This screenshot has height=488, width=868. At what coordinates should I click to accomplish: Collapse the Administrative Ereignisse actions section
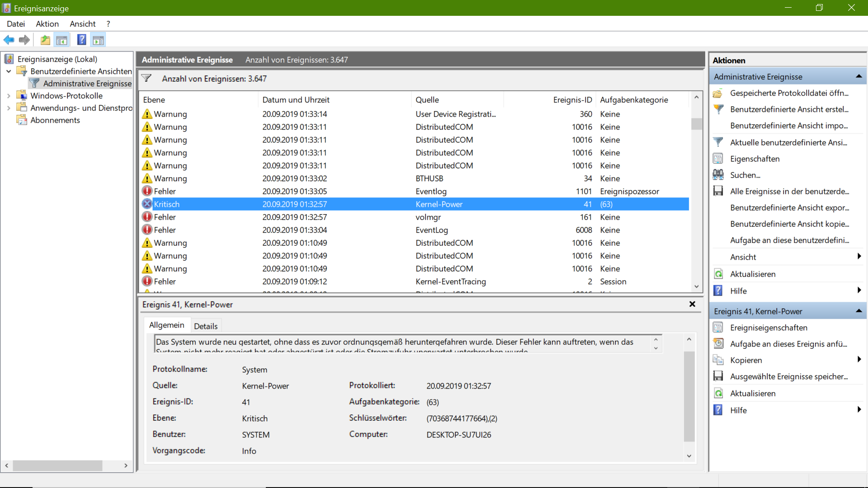[x=859, y=76]
